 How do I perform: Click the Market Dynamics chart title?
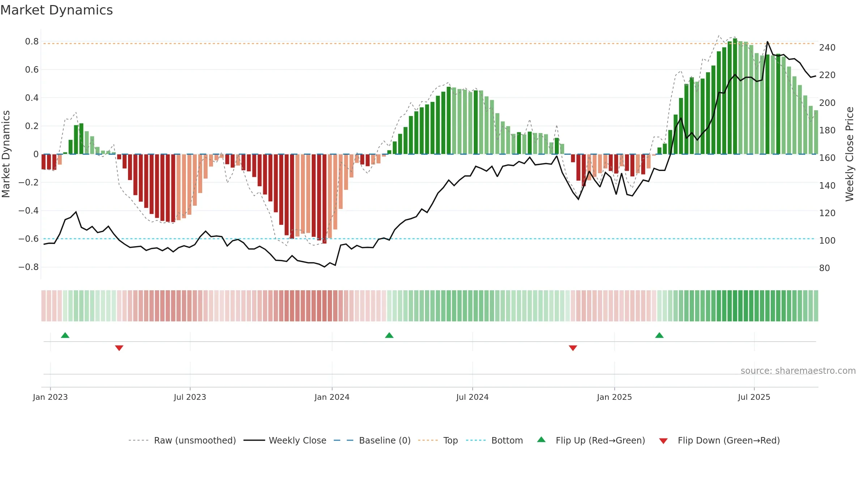tap(56, 10)
